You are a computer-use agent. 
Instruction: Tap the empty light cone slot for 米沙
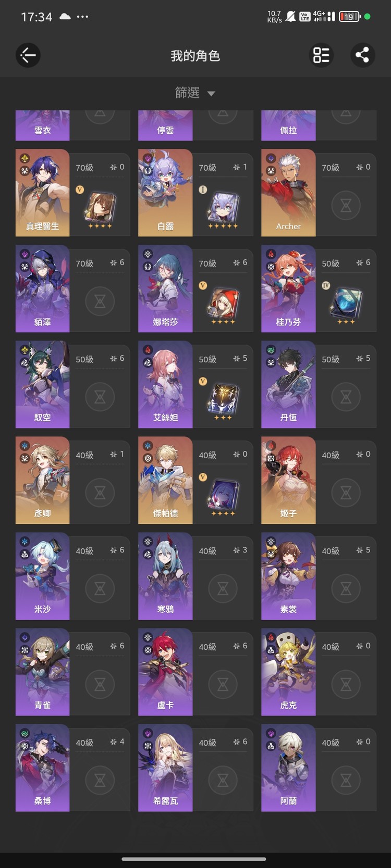click(x=100, y=588)
